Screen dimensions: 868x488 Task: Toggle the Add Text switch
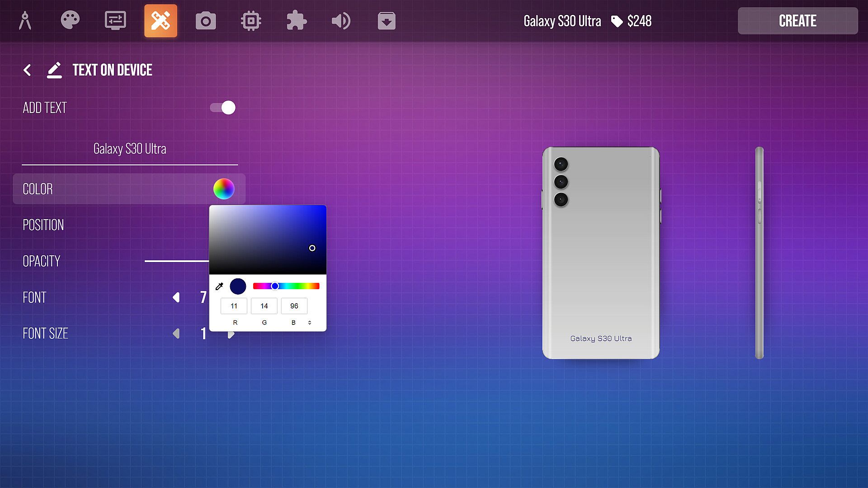pyautogui.click(x=223, y=108)
